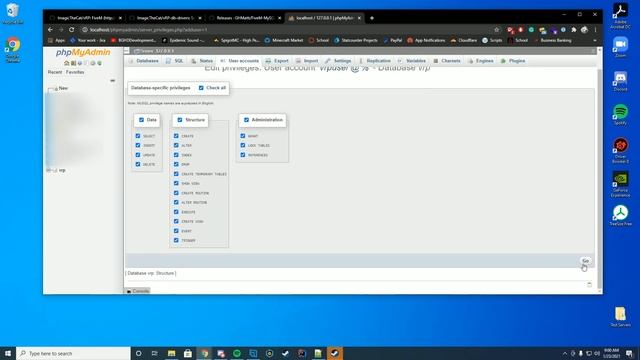Expand the vrp database tree node

click(x=49, y=170)
